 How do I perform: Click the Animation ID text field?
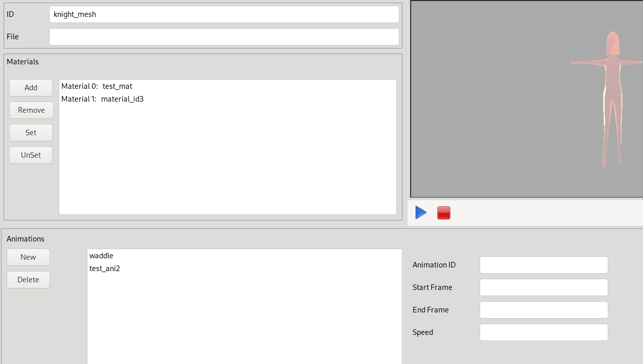coord(543,265)
